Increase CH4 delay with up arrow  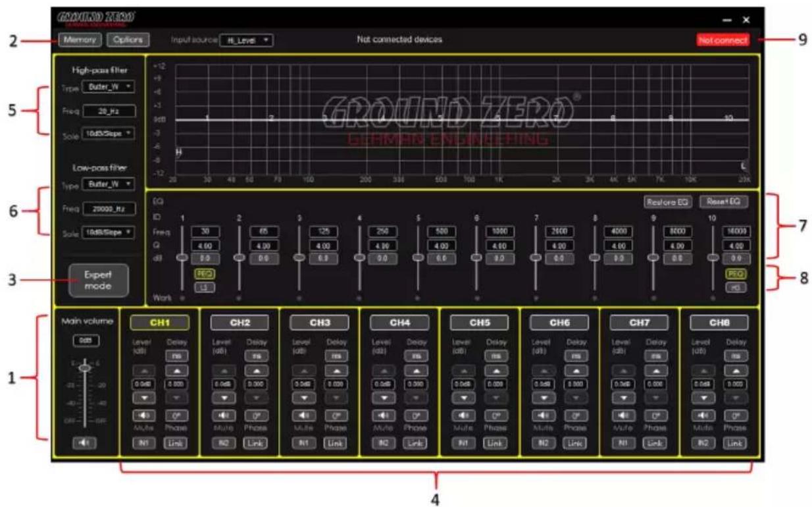[x=416, y=371]
